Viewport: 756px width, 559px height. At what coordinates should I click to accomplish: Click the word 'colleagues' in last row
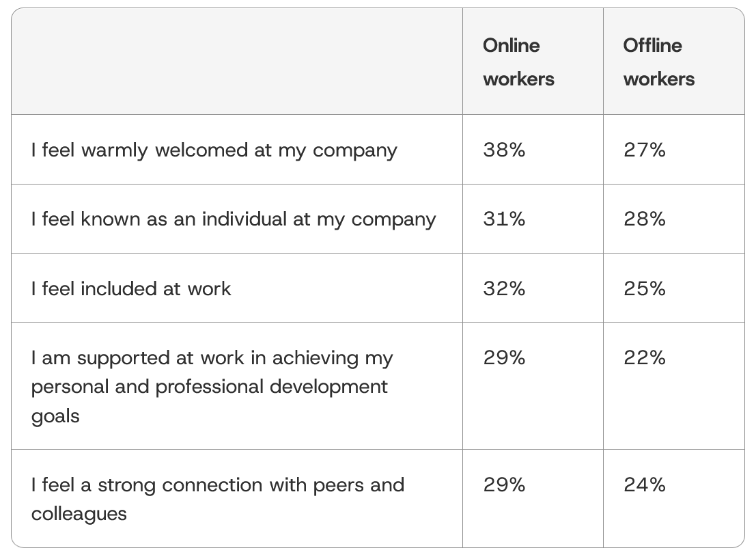79,514
